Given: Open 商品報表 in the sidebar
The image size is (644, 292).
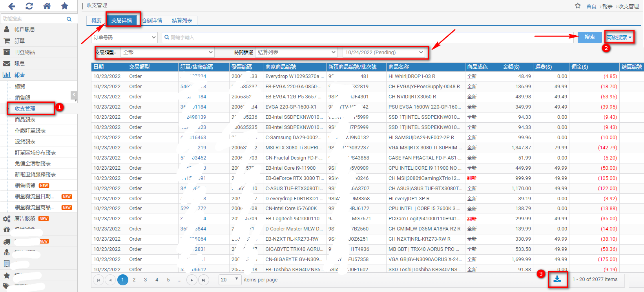Looking at the screenshot, I should pyautogui.click(x=25, y=120).
